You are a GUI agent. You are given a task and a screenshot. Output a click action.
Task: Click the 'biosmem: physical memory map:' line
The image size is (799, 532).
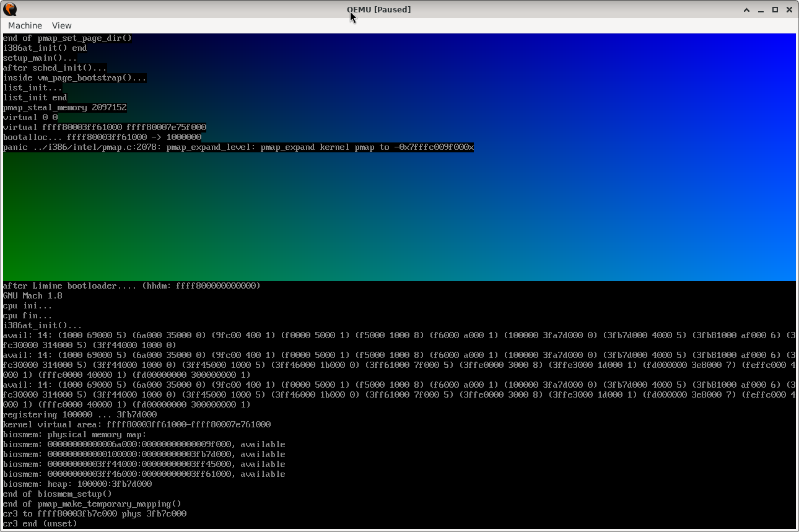(x=75, y=434)
